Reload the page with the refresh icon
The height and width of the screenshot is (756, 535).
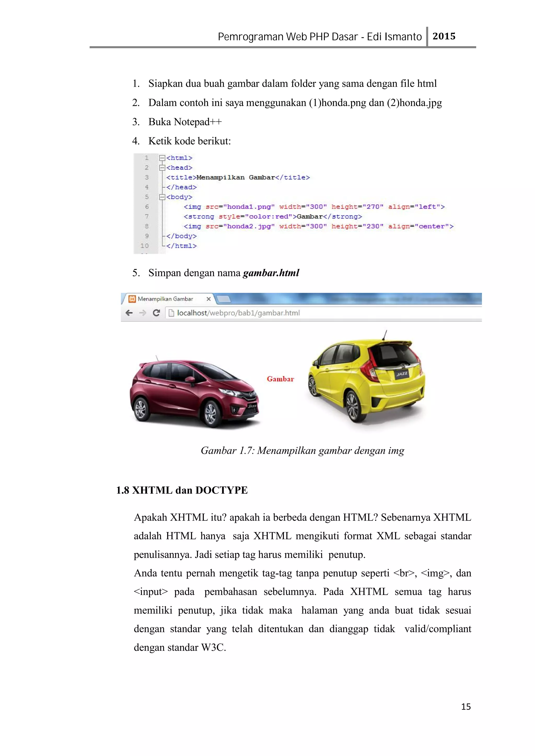156,313
